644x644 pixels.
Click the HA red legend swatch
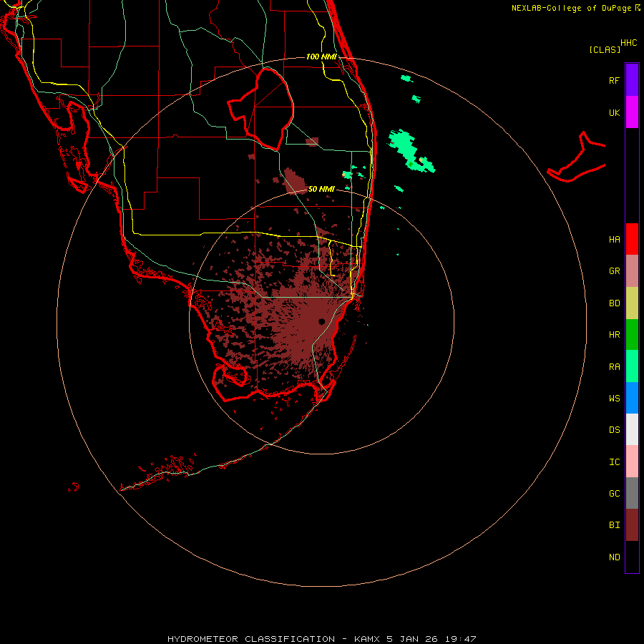pos(632,239)
